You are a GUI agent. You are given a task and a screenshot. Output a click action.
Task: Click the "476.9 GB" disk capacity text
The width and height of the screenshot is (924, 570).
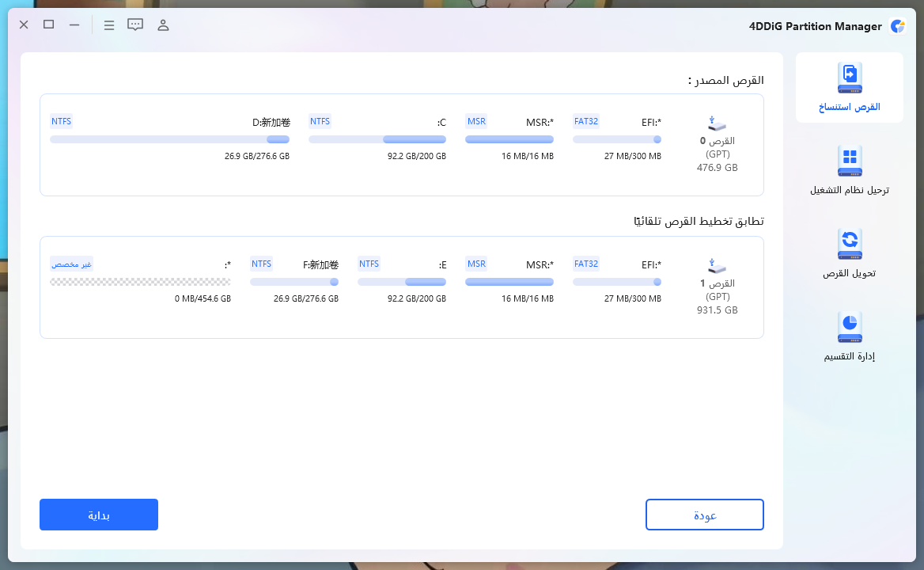(x=718, y=167)
